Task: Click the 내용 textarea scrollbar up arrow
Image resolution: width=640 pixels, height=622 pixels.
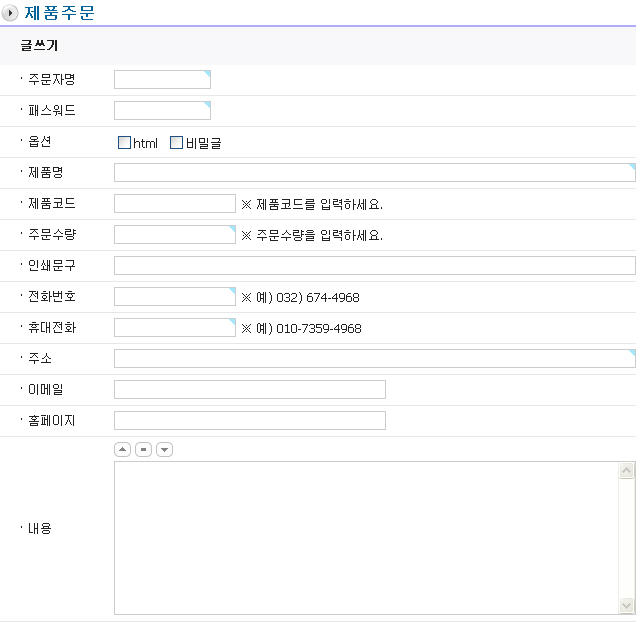Action: click(627, 471)
